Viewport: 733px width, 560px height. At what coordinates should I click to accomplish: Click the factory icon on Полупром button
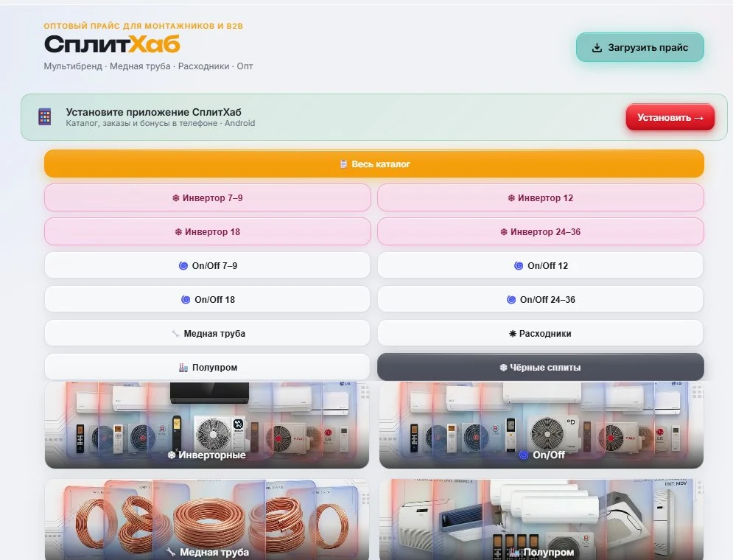coord(183,368)
